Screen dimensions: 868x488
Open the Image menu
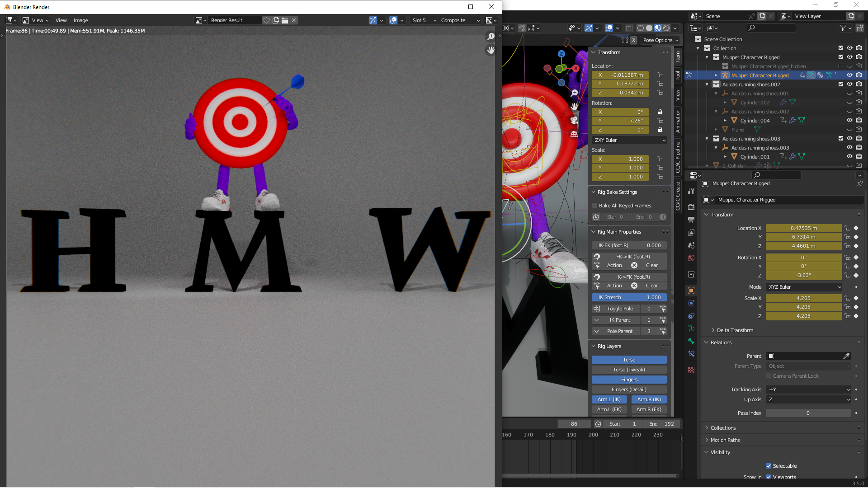click(80, 20)
